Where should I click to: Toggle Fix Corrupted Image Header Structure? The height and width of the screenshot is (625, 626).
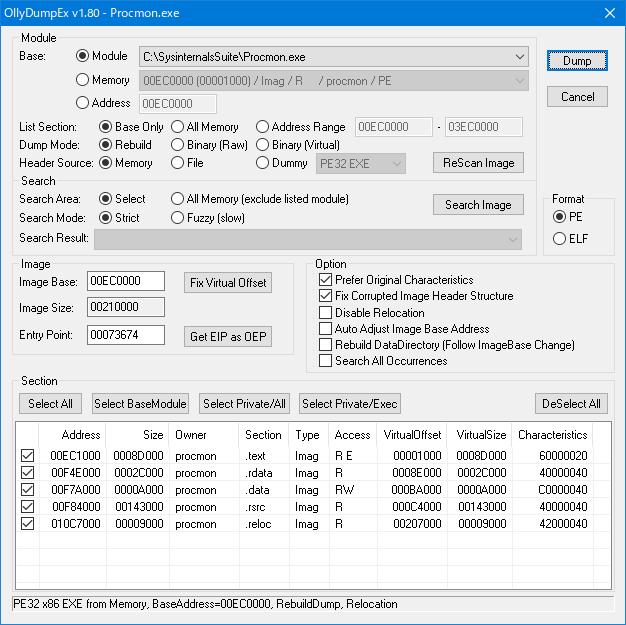(x=325, y=296)
